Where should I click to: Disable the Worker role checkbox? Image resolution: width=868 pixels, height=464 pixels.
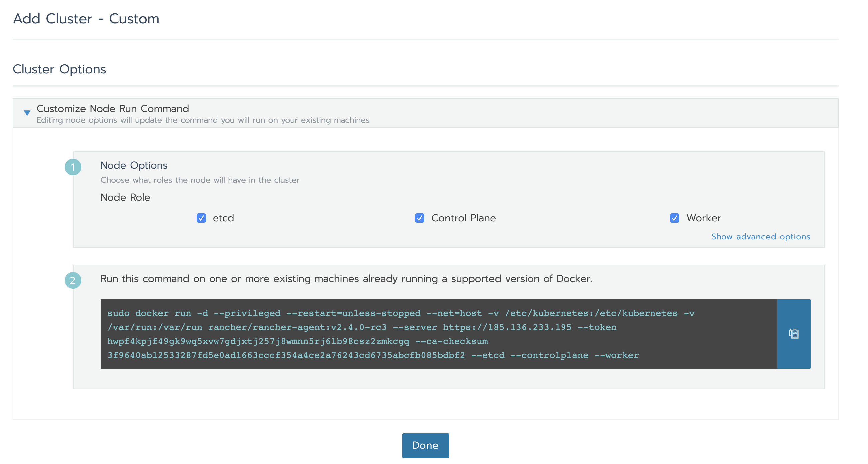[x=674, y=218]
